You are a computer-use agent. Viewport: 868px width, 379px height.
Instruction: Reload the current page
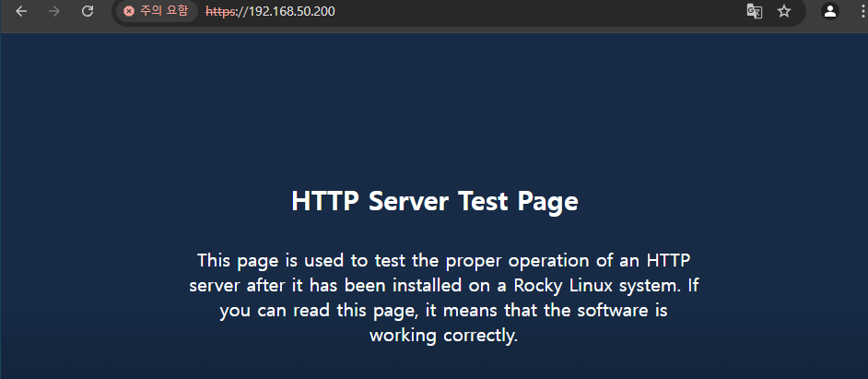click(x=88, y=11)
